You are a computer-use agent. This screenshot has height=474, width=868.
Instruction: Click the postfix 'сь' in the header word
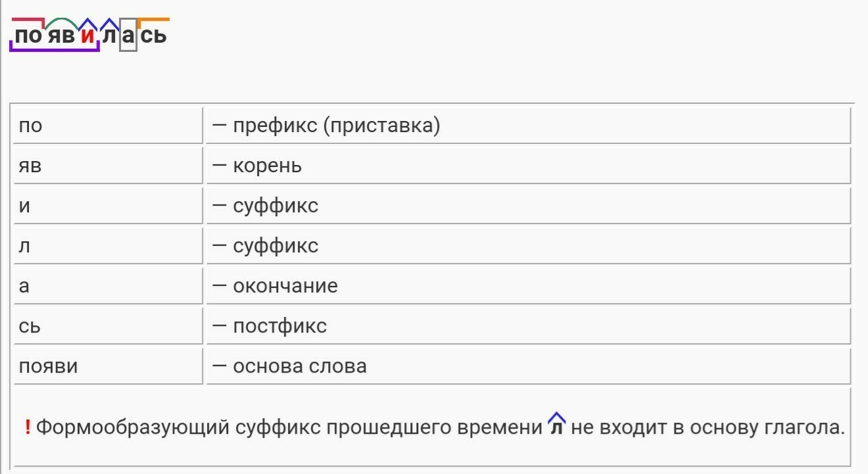pos(153,36)
